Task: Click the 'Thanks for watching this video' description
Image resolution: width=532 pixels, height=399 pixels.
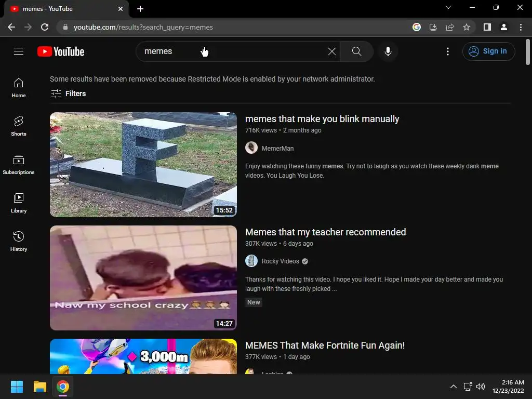Action: click(374, 284)
